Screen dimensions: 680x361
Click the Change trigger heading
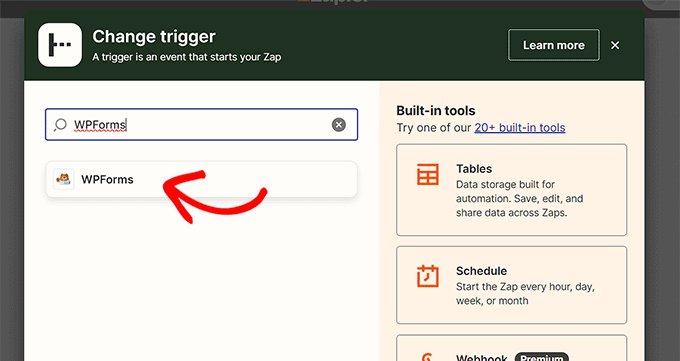[154, 37]
